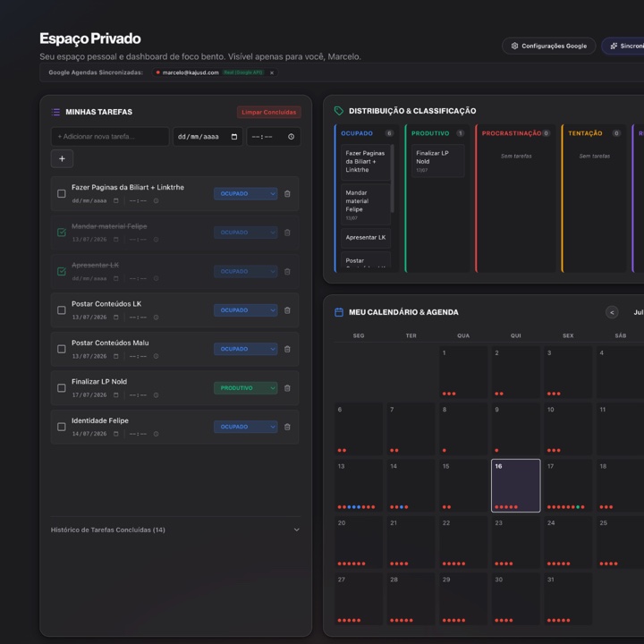
Task: Delete Postar Conteúdos Malu task
Action: pos(287,349)
